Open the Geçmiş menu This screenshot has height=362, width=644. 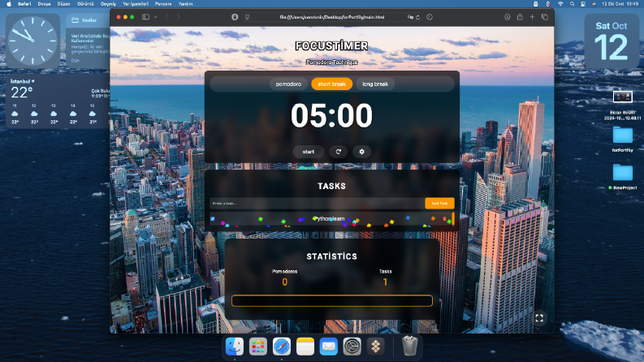click(x=109, y=4)
